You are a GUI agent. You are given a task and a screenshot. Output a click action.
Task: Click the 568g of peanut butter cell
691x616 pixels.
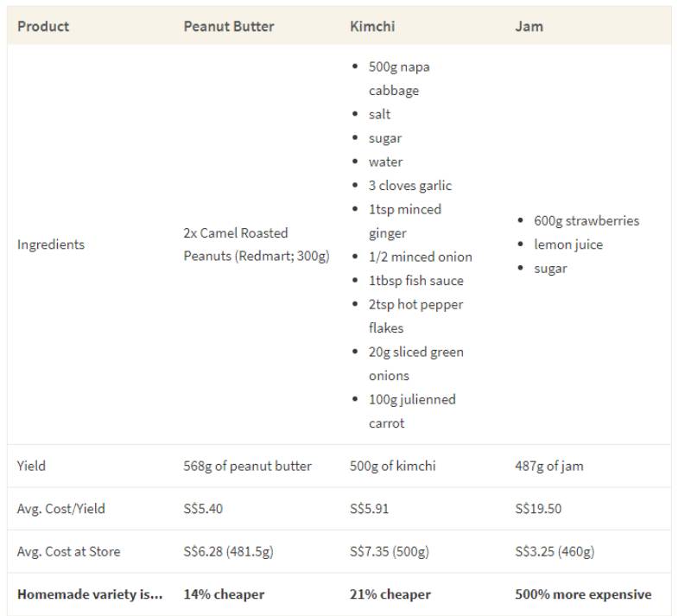point(247,466)
